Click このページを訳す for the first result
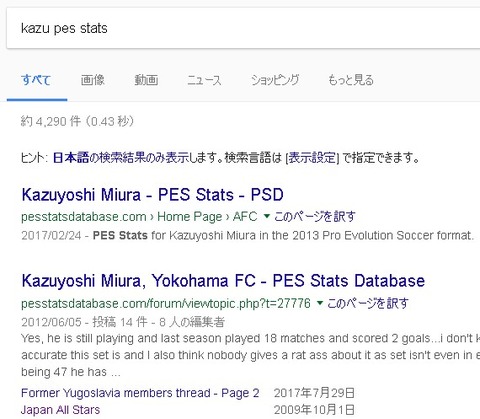480x419 pixels. click(x=315, y=217)
